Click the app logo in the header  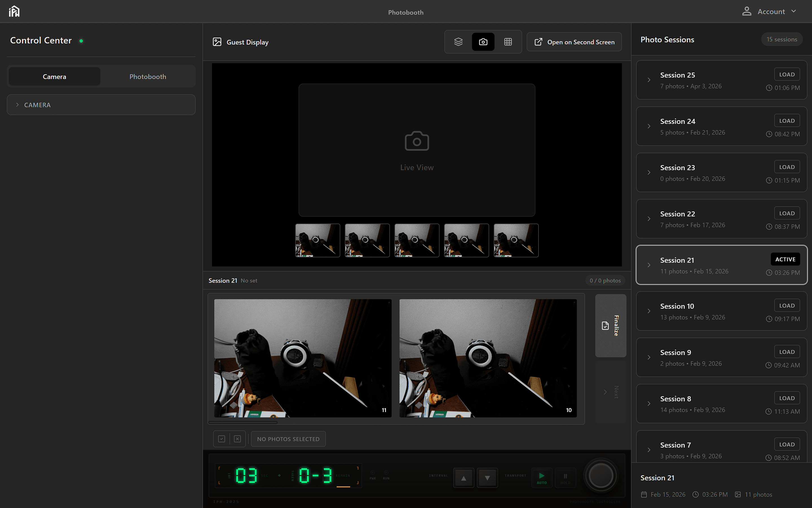14,11
